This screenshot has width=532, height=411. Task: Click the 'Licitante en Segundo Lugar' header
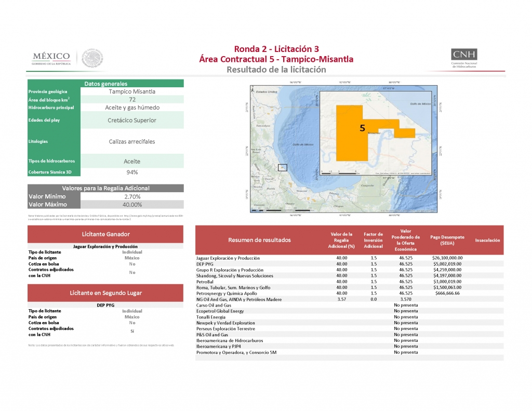[x=105, y=293]
